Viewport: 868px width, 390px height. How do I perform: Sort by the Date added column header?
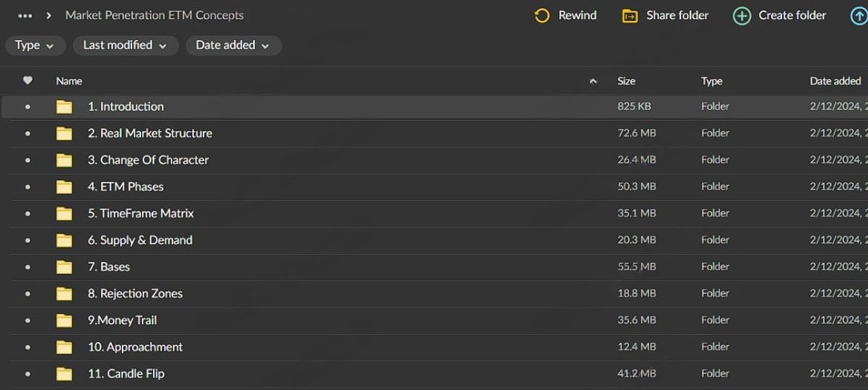(x=835, y=81)
